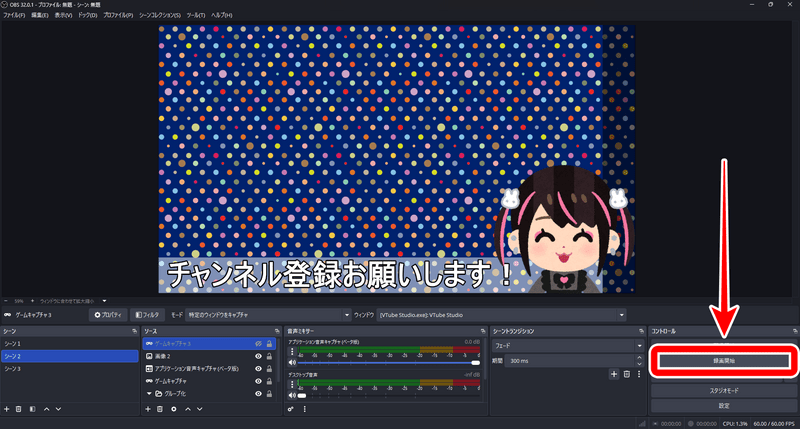Open advanced audio properties gears icon

(290, 409)
